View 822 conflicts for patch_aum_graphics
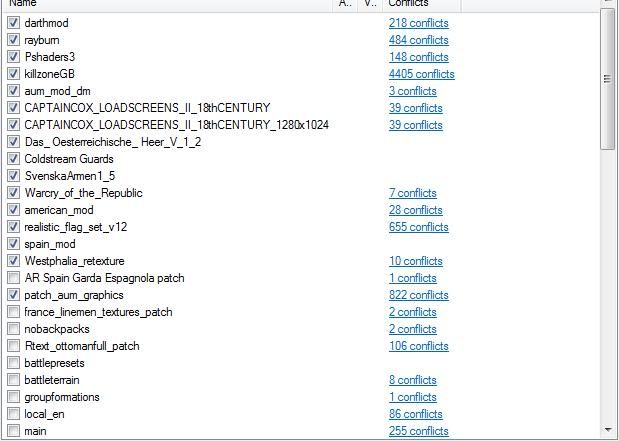Image resolution: width=619 pixels, height=441 pixels. click(x=418, y=295)
